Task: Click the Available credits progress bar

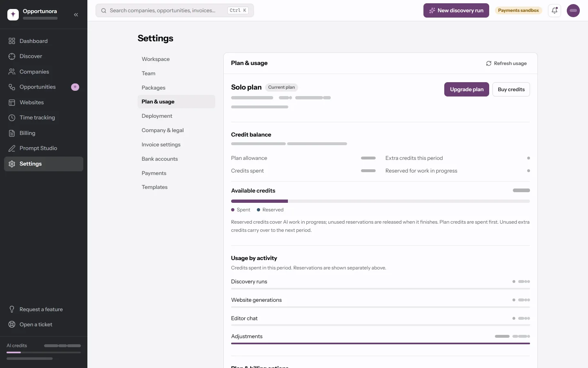Action: pos(381,201)
